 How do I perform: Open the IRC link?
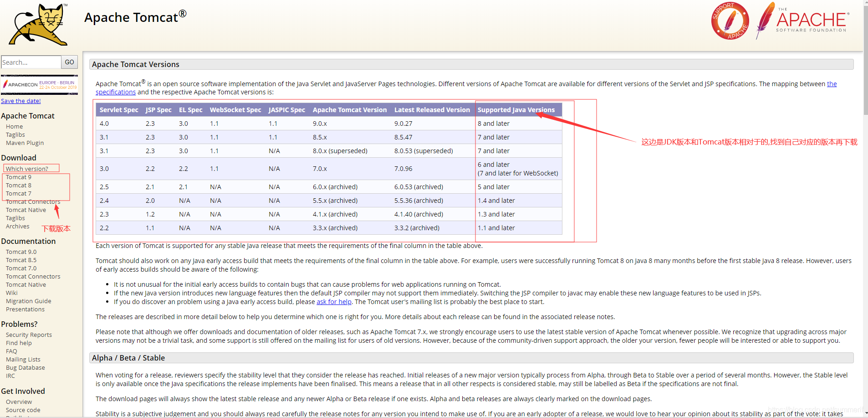click(x=10, y=376)
